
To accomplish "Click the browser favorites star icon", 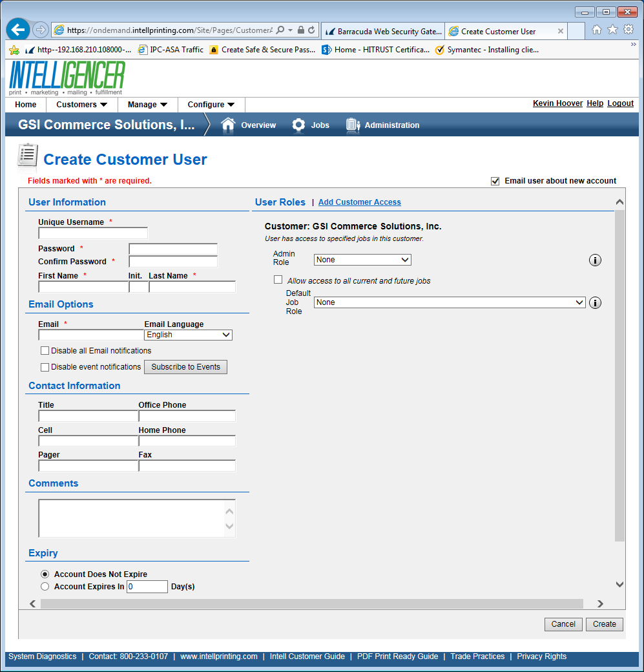I will (x=612, y=30).
